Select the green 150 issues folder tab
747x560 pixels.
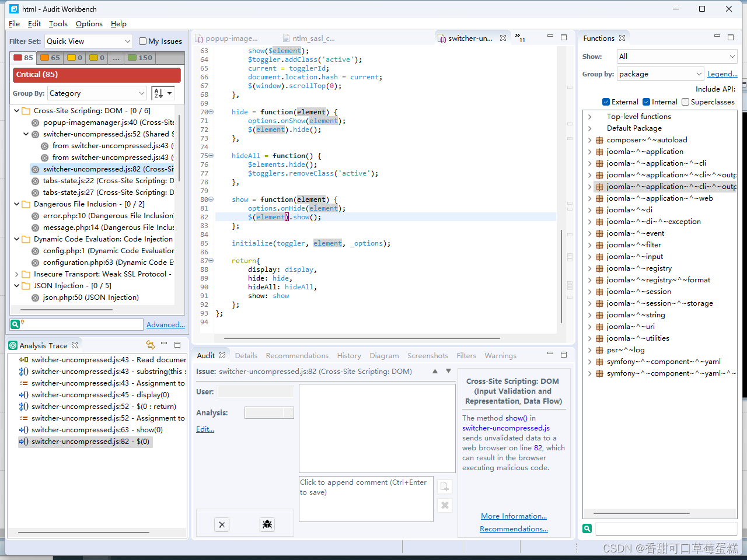pos(140,58)
